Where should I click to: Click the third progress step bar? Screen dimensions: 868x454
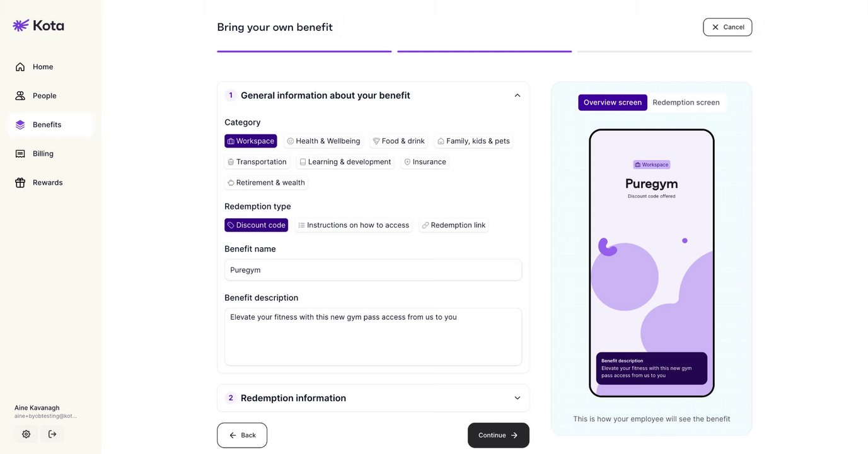664,51
